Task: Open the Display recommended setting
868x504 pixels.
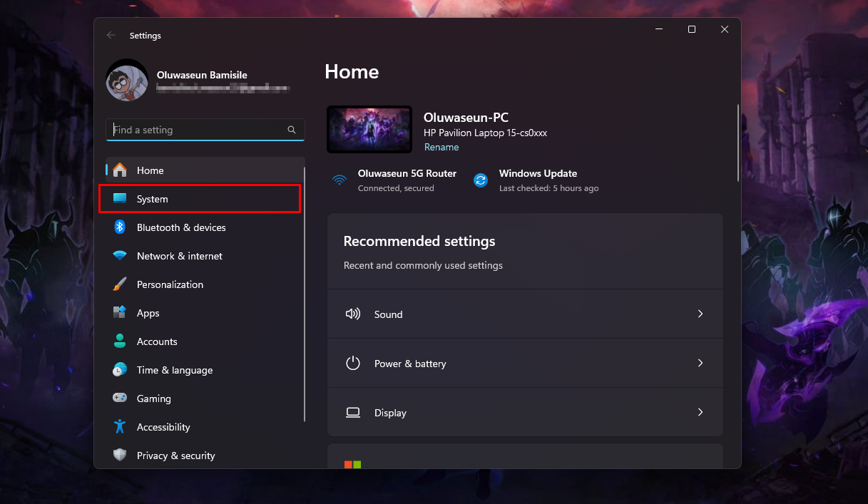Action: pos(525,412)
